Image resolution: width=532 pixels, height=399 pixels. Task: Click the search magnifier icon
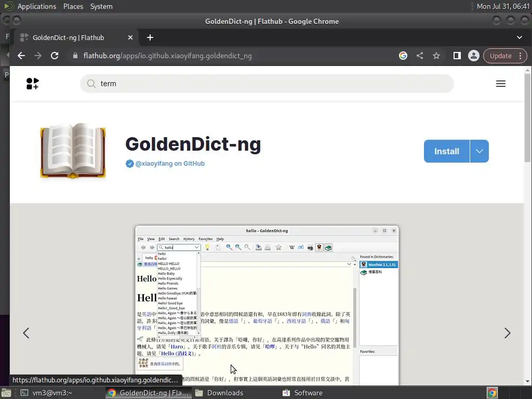[91, 84]
